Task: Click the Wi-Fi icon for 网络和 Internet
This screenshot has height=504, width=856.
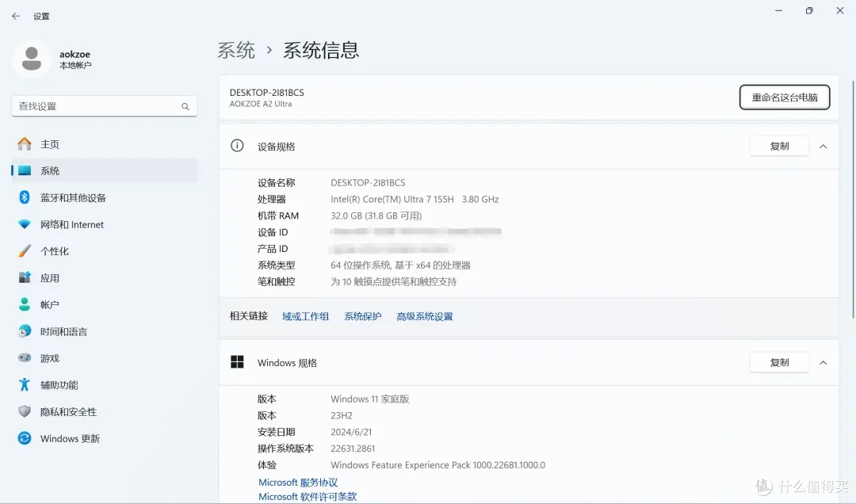Action: (x=25, y=224)
